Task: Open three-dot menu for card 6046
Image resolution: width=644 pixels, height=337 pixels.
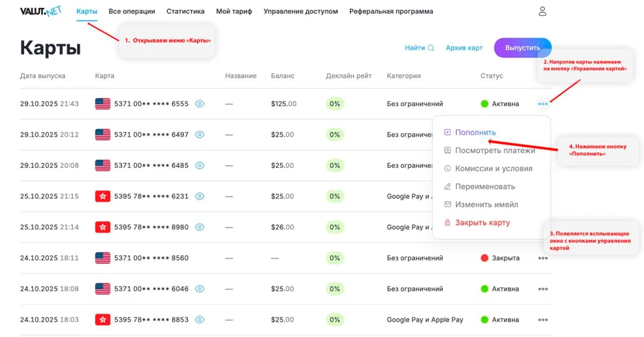Action: tap(543, 289)
